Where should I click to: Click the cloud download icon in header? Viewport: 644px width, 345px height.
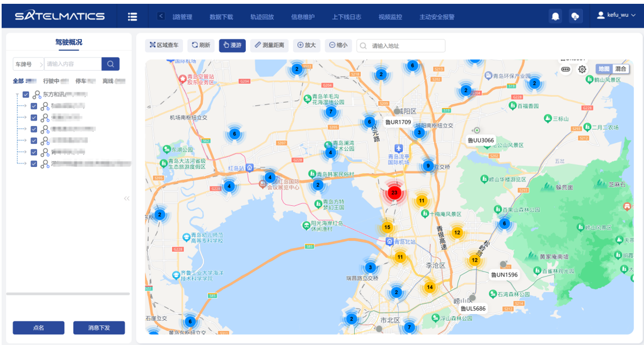coord(576,16)
